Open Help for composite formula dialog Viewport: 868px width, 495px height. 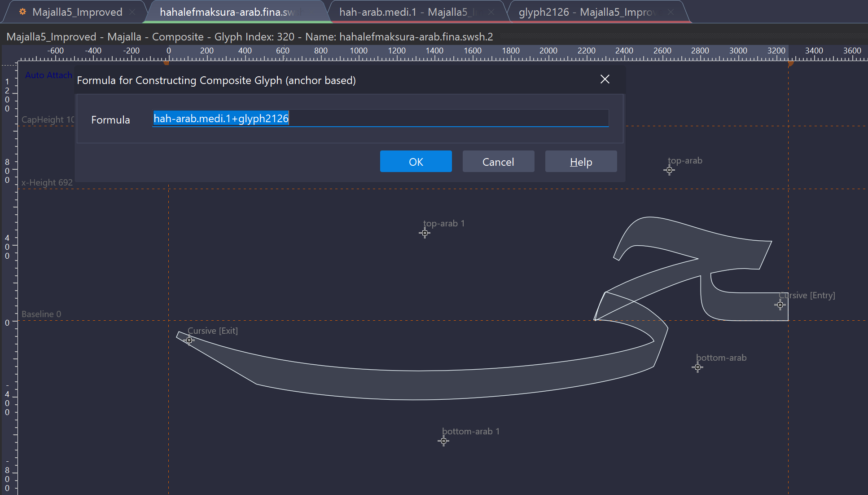581,162
